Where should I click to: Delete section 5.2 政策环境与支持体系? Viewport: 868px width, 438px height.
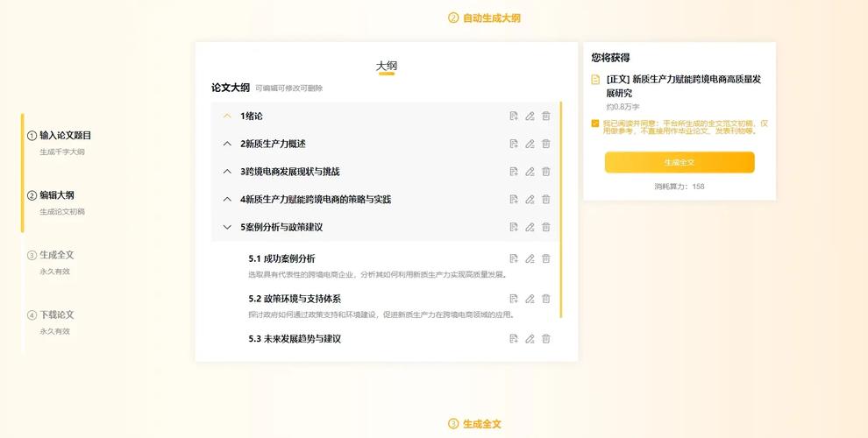tap(546, 299)
